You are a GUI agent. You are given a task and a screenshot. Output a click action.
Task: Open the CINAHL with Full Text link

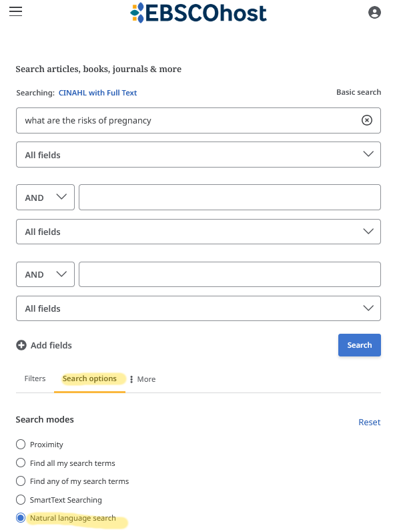pyautogui.click(x=97, y=93)
